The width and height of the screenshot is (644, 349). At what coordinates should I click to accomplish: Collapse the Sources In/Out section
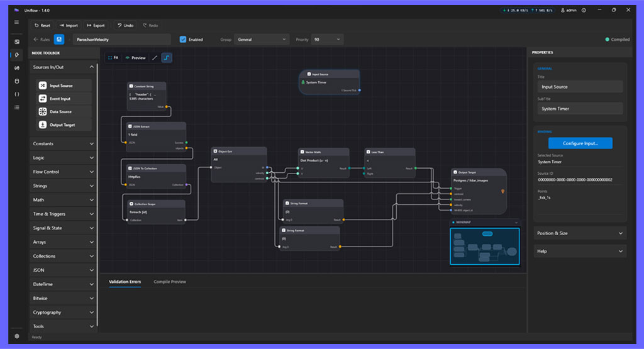(64, 67)
